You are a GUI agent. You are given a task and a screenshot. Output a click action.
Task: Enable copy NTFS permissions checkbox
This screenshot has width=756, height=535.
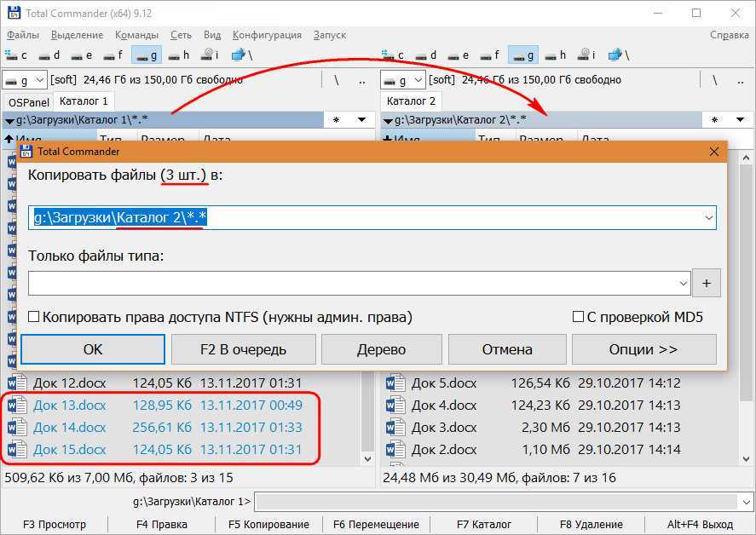click(34, 317)
